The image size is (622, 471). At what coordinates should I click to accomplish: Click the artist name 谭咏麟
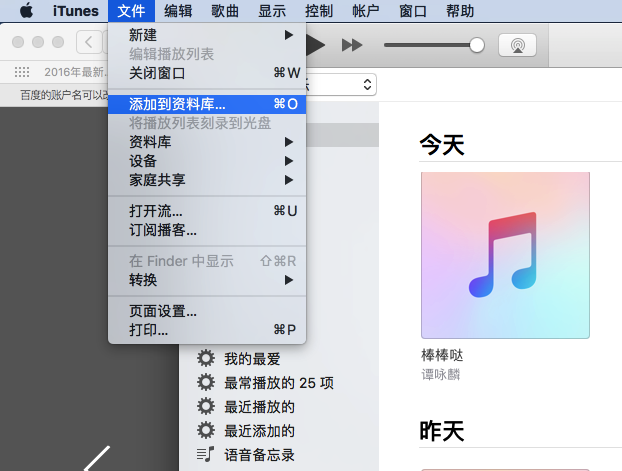tap(440, 374)
